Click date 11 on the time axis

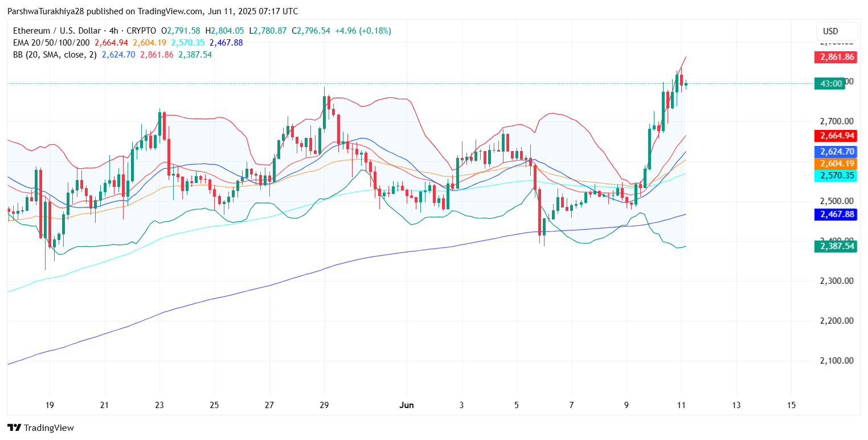(x=681, y=405)
